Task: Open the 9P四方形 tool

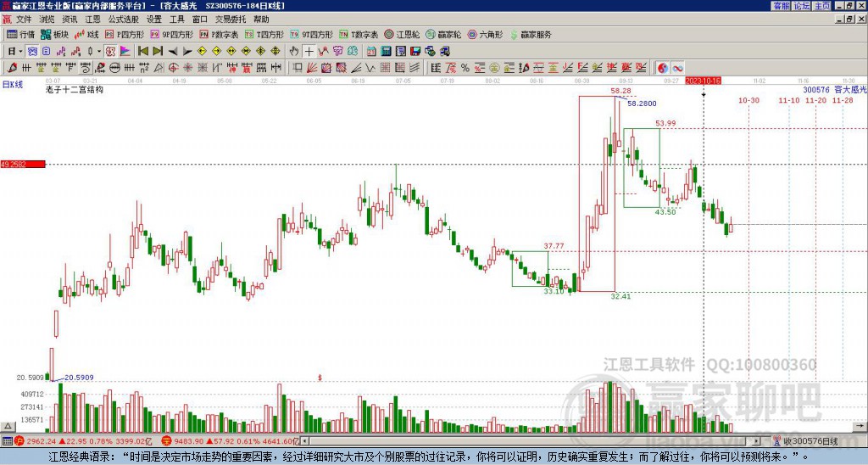Action: [x=171, y=34]
